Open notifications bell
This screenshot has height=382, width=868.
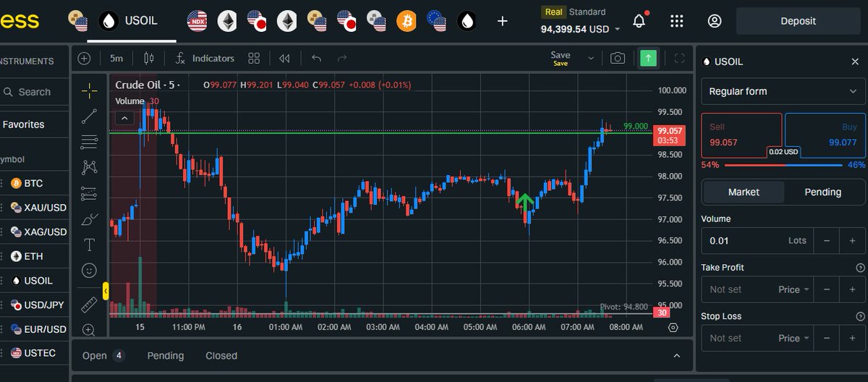click(x=639, y=21)
